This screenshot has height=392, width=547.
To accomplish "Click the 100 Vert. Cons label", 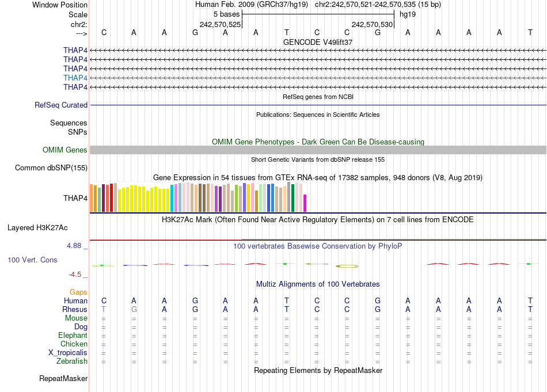I will (x=32, y=260).
